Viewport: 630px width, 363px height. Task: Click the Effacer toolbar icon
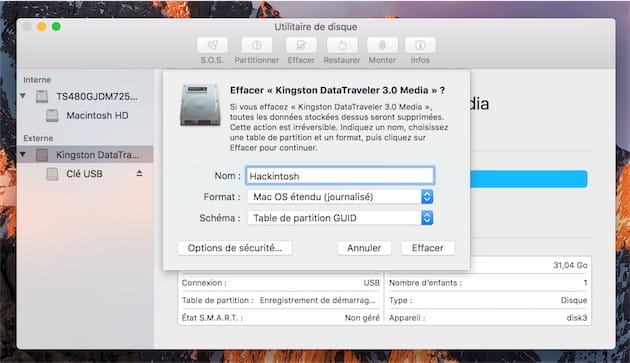click(301, 45)
